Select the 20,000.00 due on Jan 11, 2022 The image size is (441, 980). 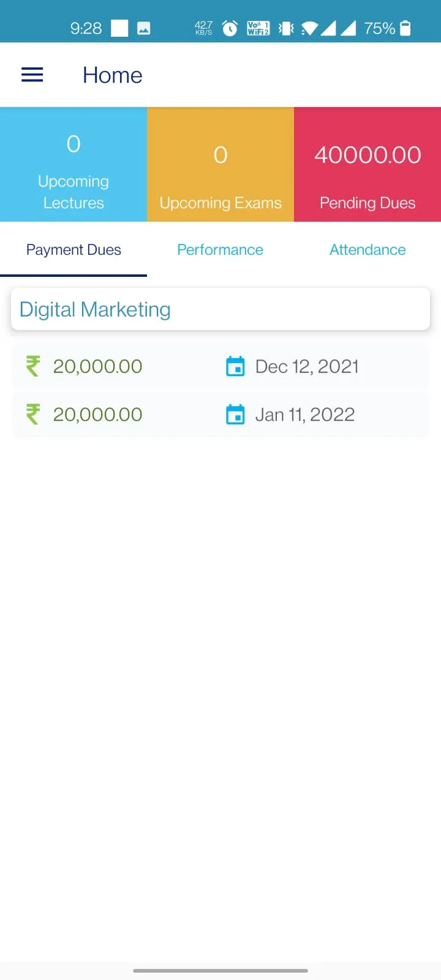tap(98, 415)
